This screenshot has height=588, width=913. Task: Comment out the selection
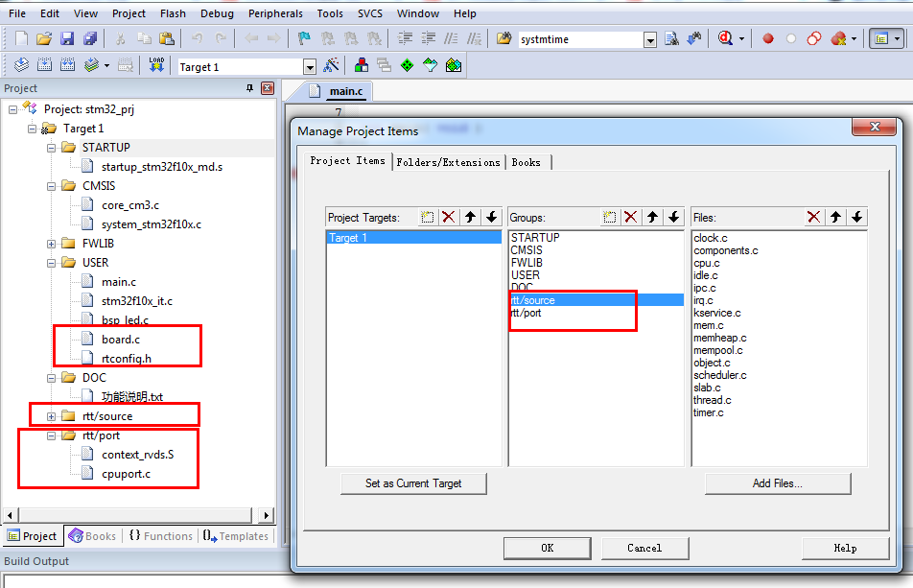(451, 39)
